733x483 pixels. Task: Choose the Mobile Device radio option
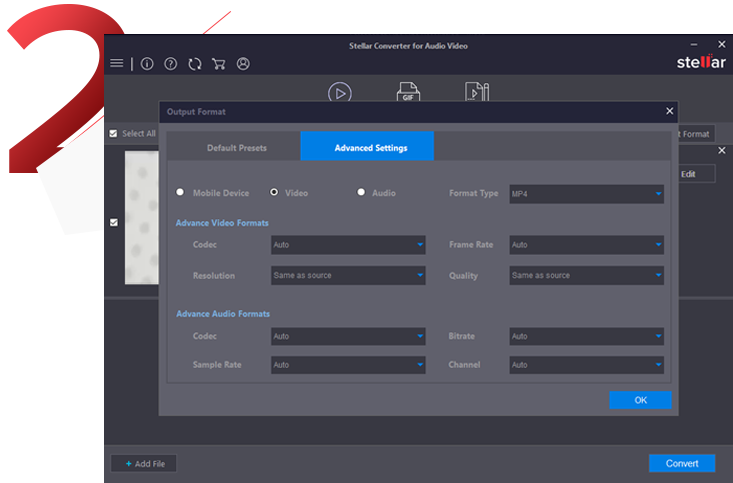pos(180,192)
